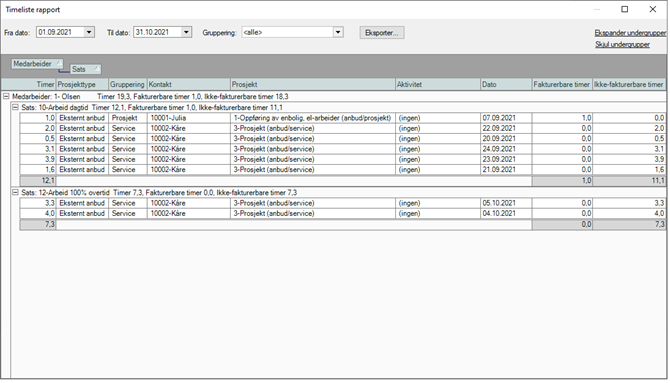This screenshot has height=383, width=670.
Task: Click Timer cell 3,1 in dagtid group
Action: click(38, 149)
